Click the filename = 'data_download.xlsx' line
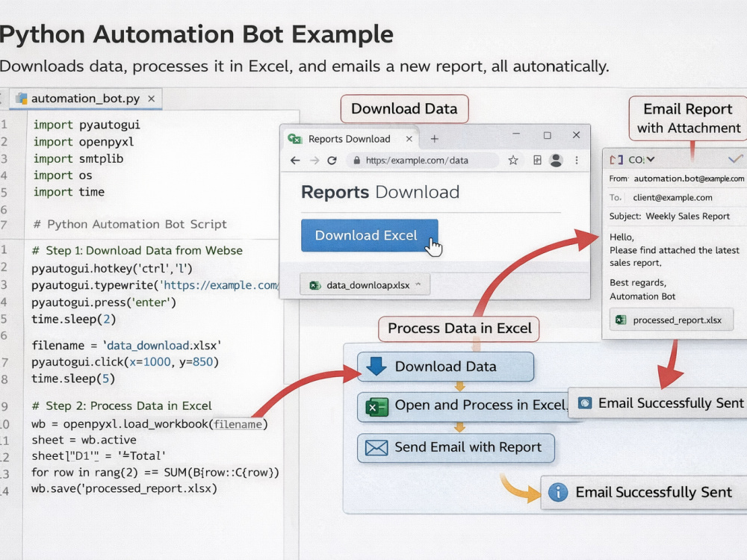The height and width of the screenshot is (560, 747). pos(126,345)
